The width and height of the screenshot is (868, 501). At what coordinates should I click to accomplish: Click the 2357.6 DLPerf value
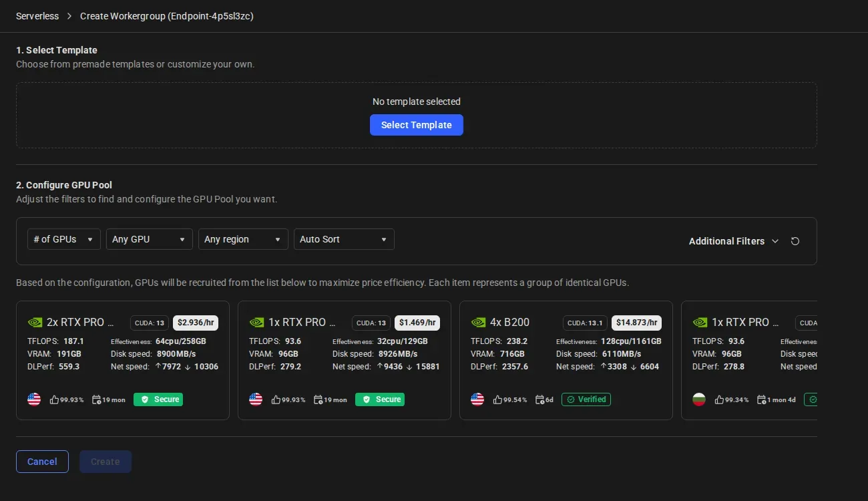point(515,367)
